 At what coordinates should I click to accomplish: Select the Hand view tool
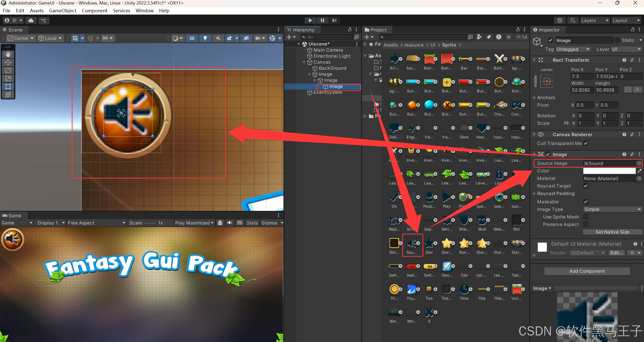(8, 54)
